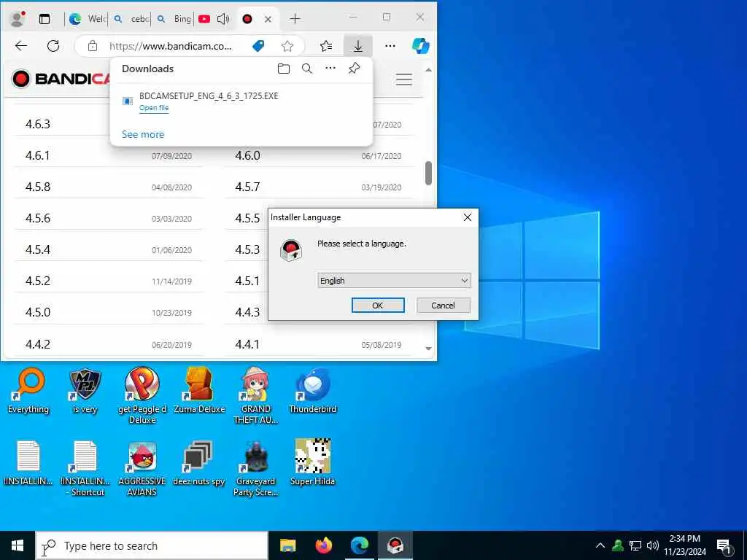Click Bandicam installer taskbar icon
Image resolution: width=747 pixels, height=560 pixels.
point(395,545)
